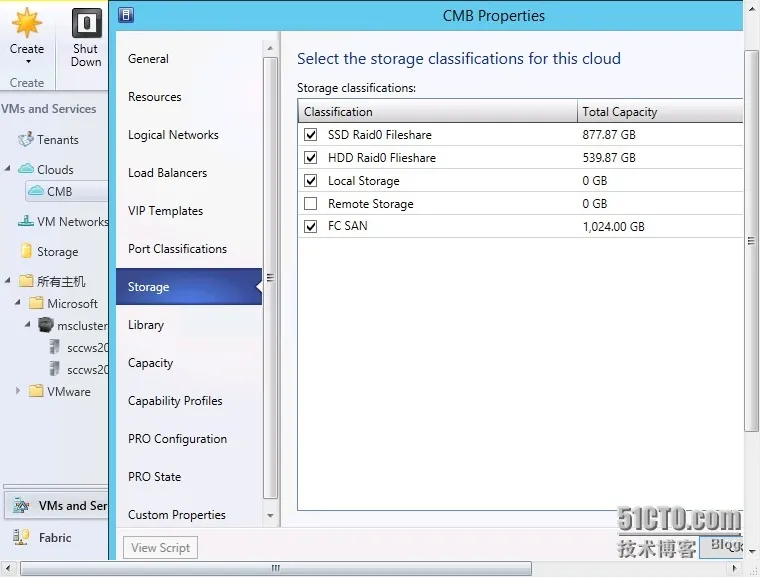Viewport: 760px width, 577px height.
Task: Click the horizontal scrollbar thumb at bottom
Action: [276, 568]
